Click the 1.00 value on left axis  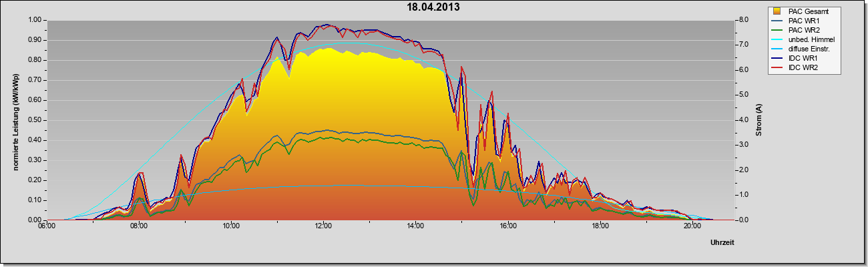coord(36,20)
